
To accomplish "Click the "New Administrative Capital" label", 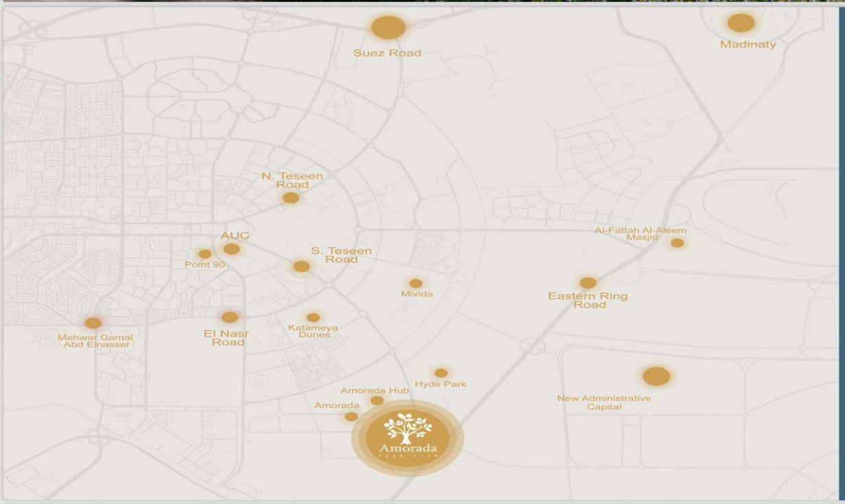I will (604, 403).
